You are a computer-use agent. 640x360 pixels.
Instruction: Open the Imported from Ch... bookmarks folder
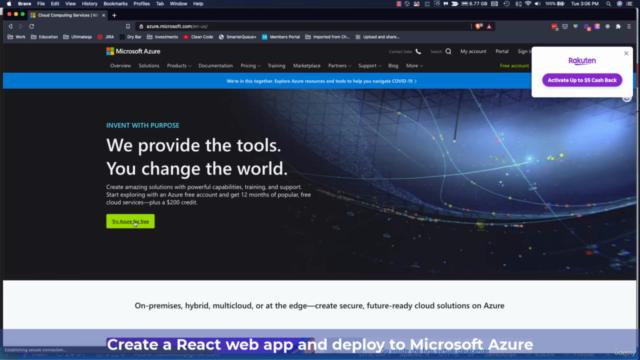coord(327,37)
